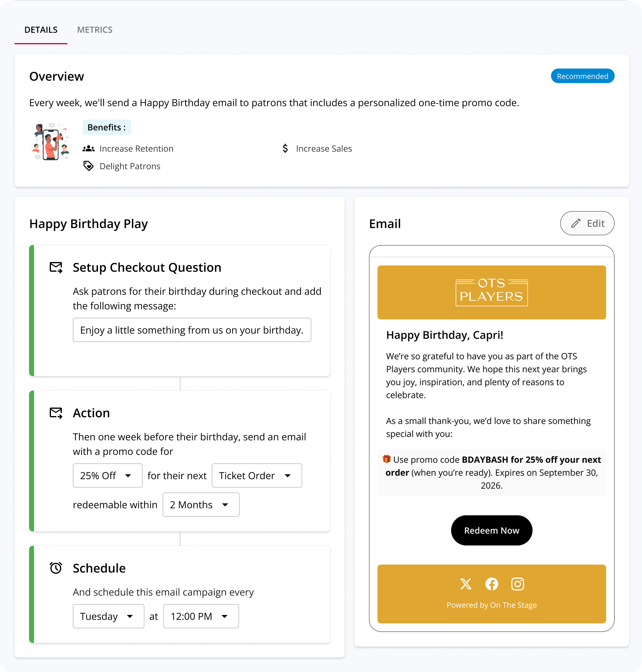Click the birthday checkout message input field
The width and height of the screenshot is (642, 672).
[192, 330]
